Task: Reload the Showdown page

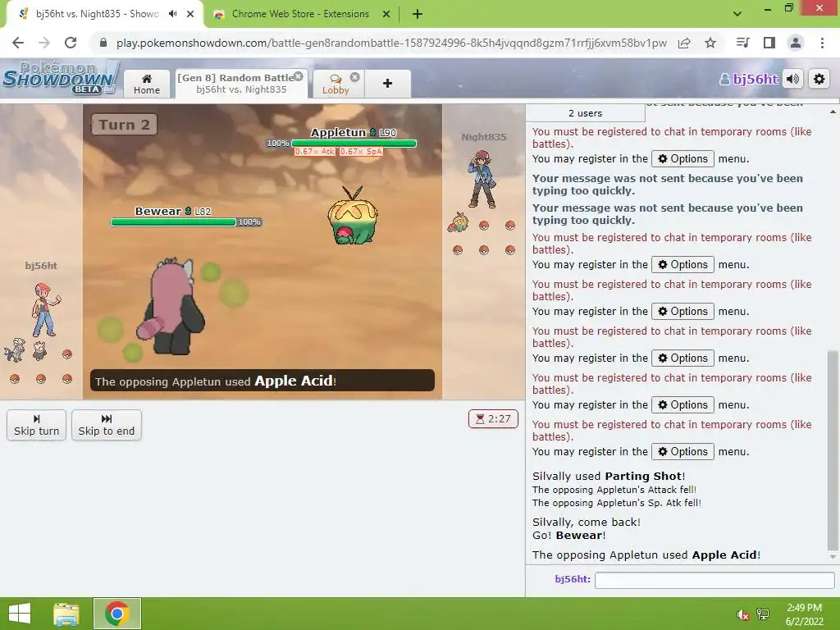Action: 71,43
